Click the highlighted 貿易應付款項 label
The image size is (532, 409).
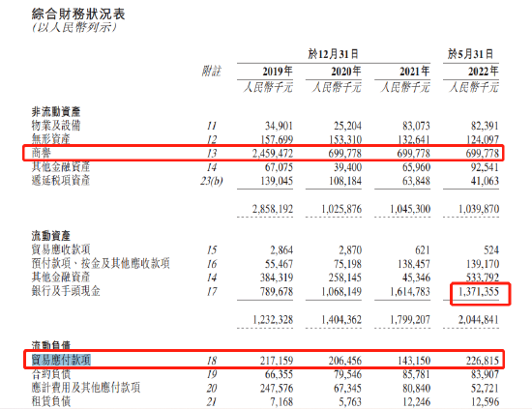pos(61,360)
